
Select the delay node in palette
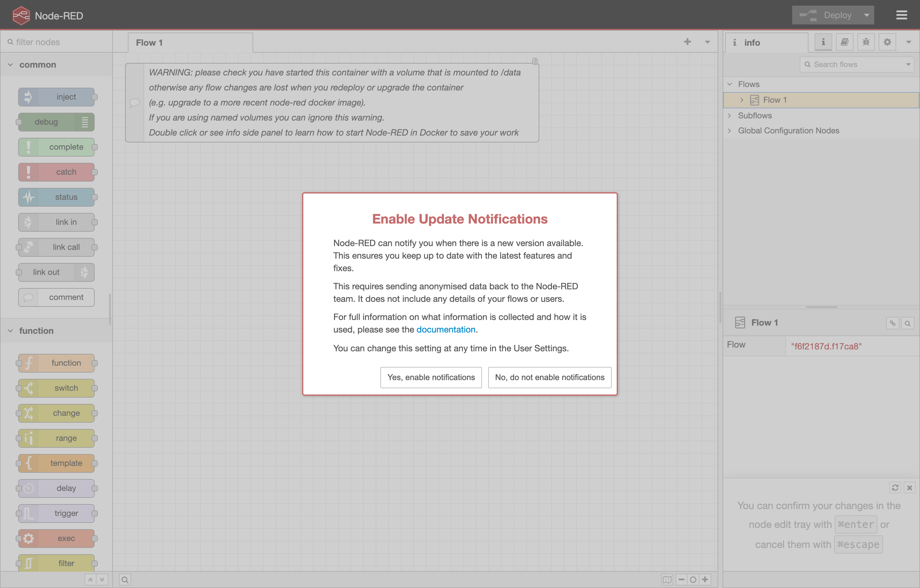(x=56, y=488)
